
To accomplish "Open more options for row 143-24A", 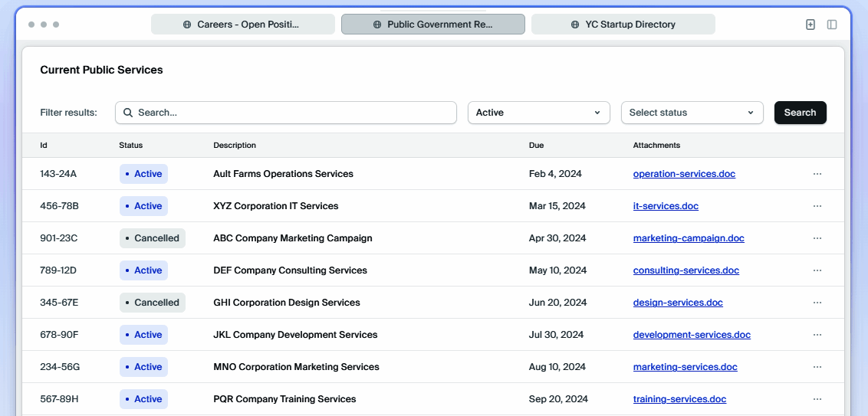I will [x=817, y=174].
